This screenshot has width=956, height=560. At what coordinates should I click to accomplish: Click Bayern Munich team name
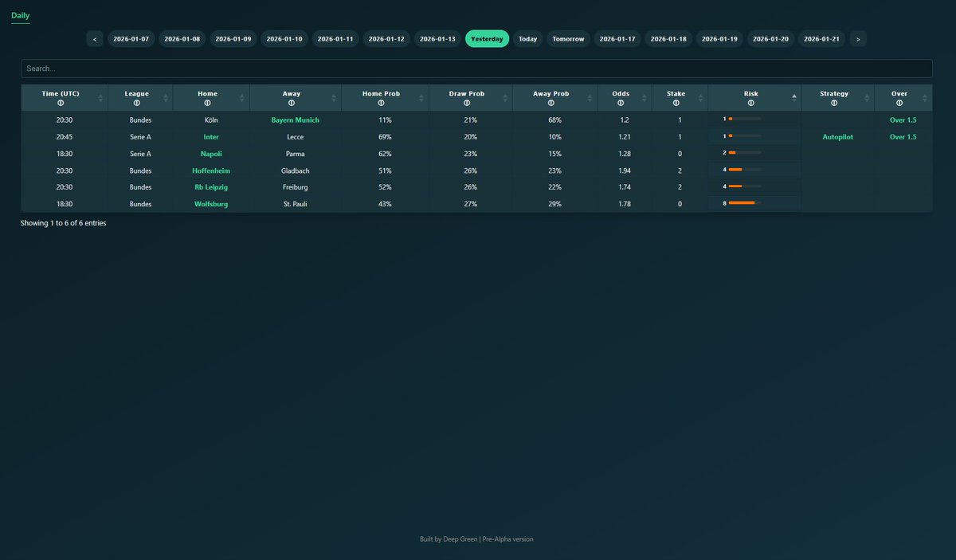[296, 120]
